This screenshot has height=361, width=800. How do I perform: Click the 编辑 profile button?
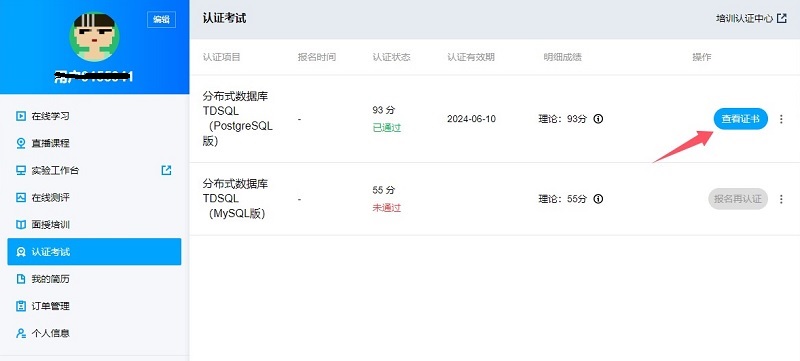pyautogui.click(x=161, y=19)
